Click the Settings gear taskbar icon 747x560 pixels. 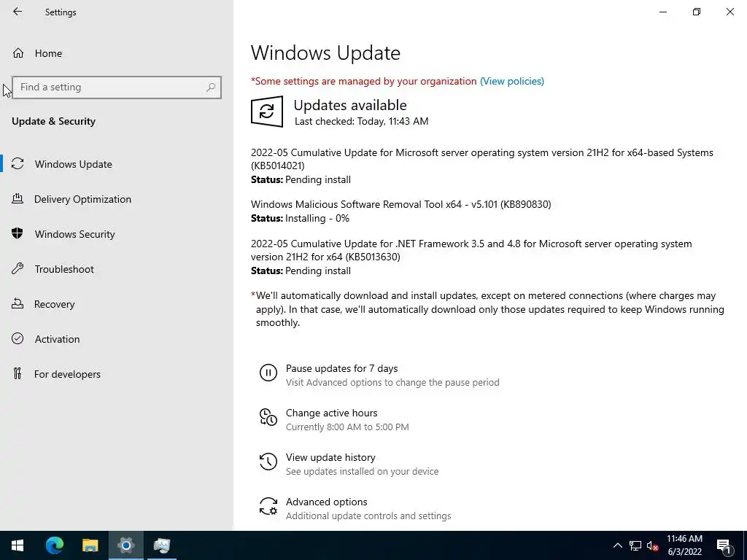tap(125, 545)
